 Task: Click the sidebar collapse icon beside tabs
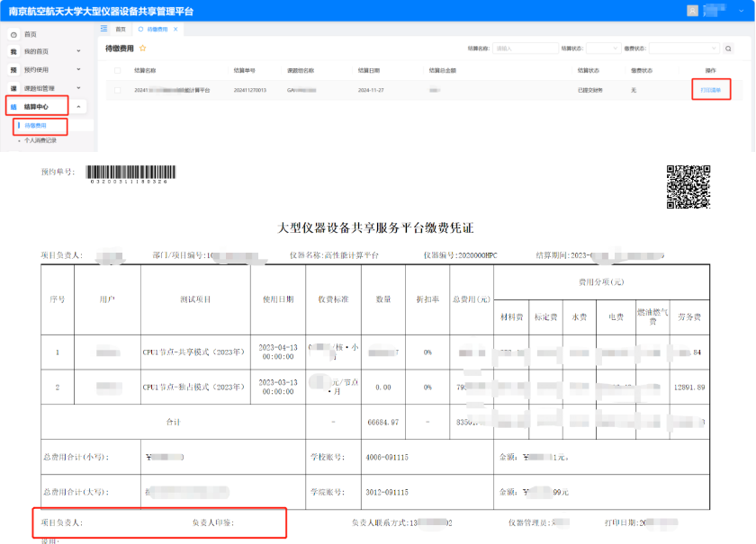pos(103,29)
